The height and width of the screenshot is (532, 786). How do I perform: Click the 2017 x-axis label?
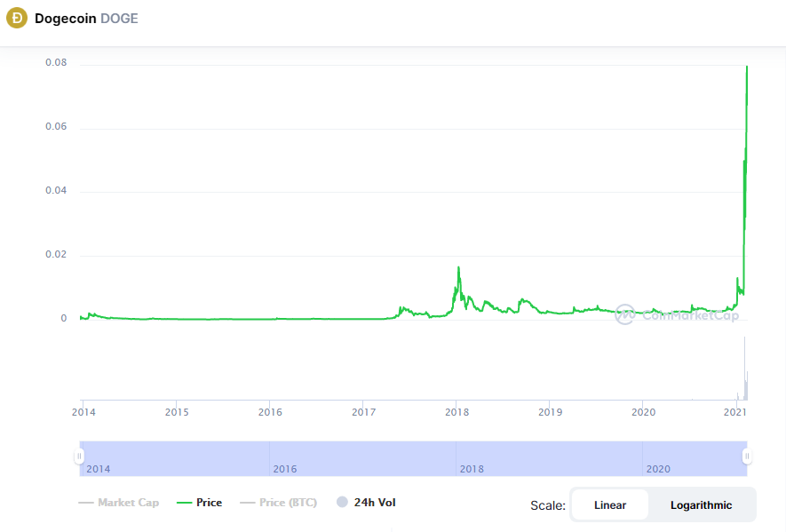(x=363, y=412)
